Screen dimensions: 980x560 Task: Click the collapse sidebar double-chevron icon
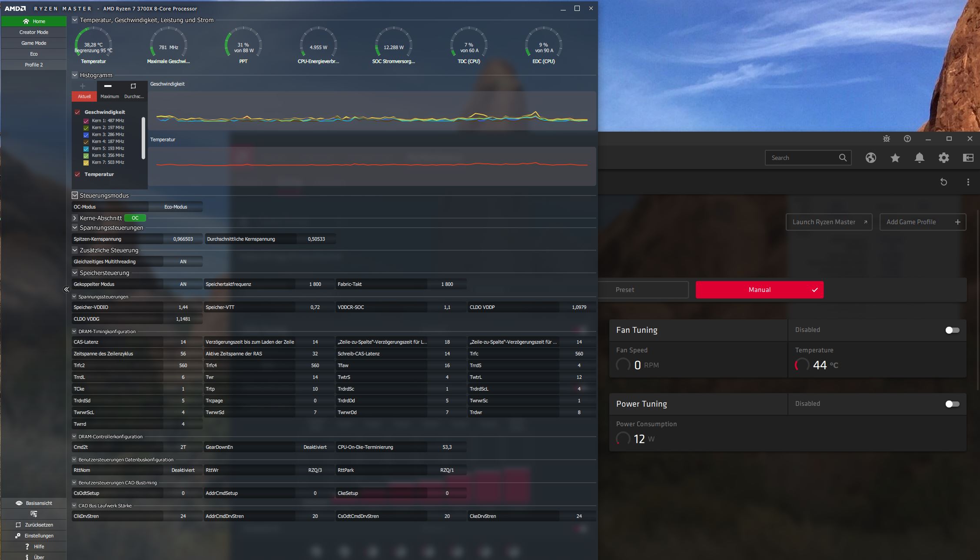66,289
